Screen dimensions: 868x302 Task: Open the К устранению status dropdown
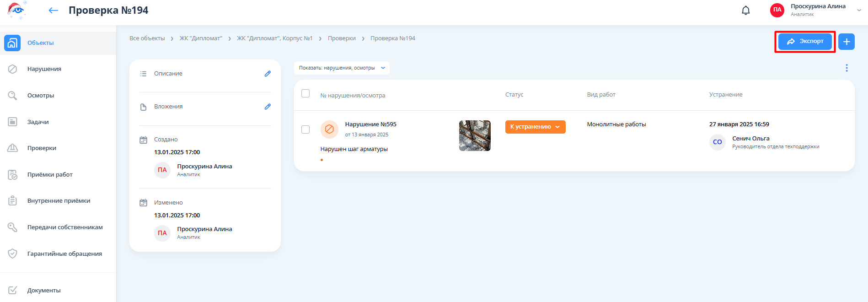tap(535, 127)
